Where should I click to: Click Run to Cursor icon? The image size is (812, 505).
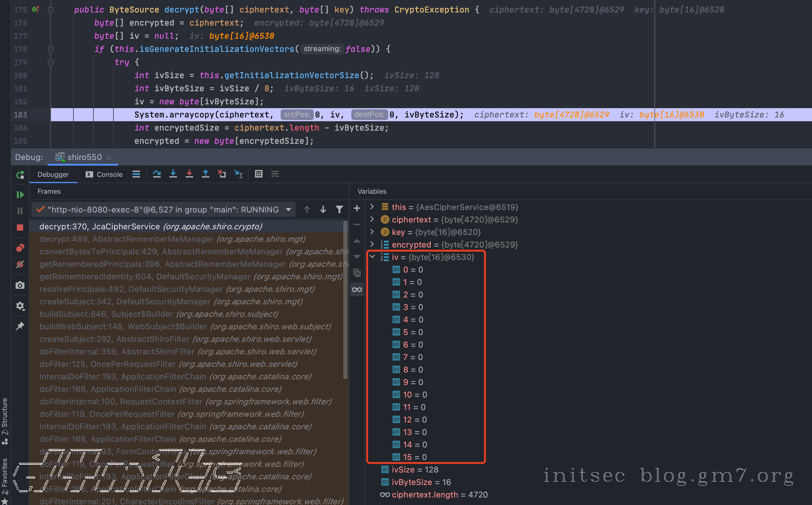pos(238,174)
